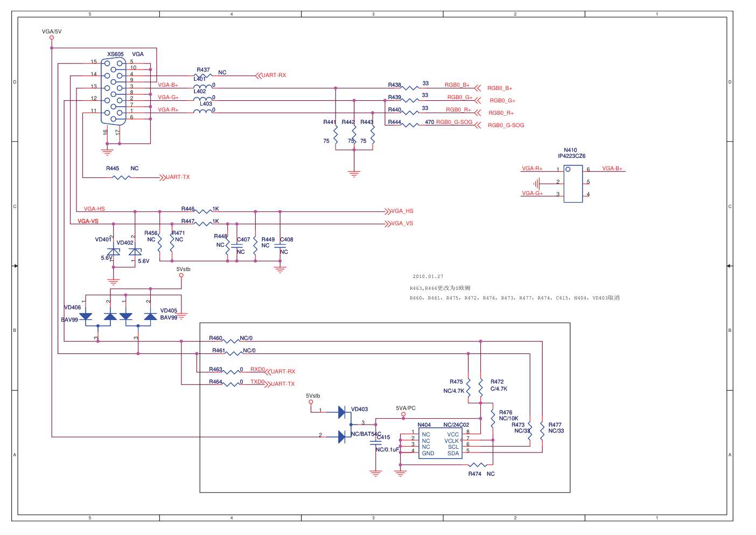Viewport: 756px width, 535px height.
Task: Select resistor R437 zigzag symbol
Action: [x=202, y=76]
